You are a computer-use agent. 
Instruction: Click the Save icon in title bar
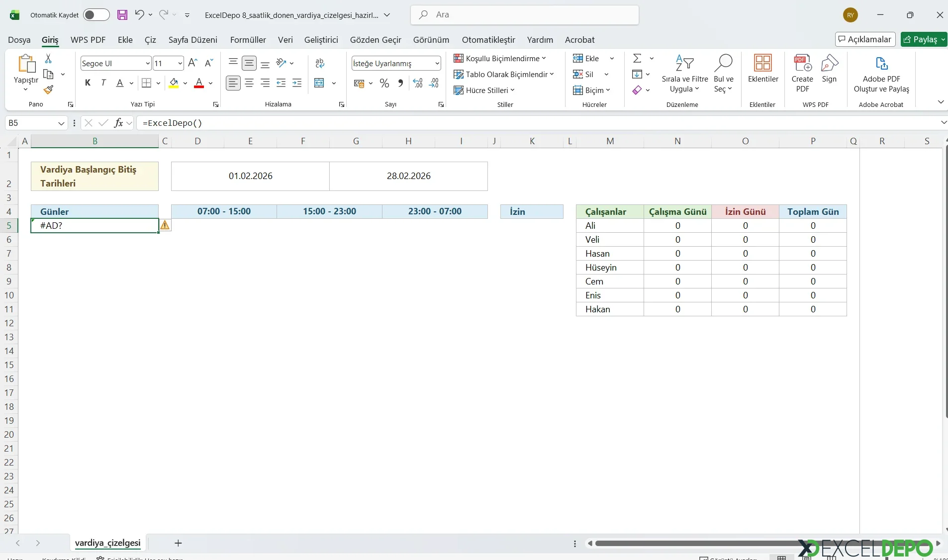122,15
